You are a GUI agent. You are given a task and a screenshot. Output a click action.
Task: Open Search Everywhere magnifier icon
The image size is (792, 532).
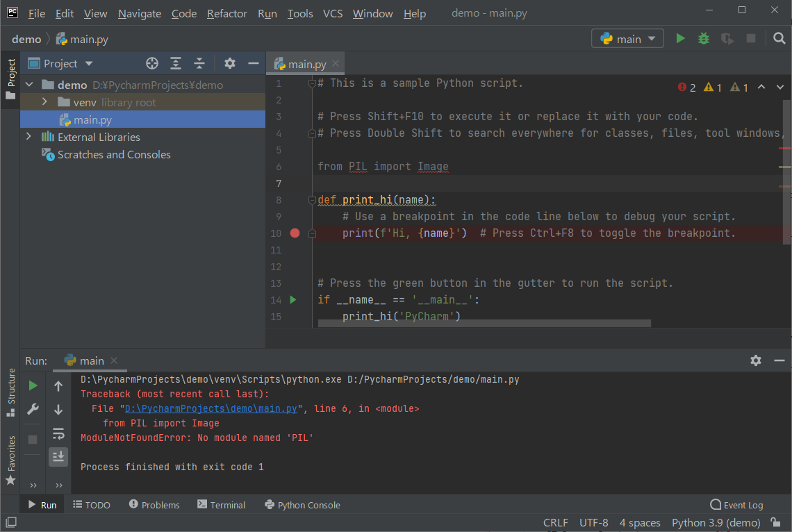[x=779, y=39]
